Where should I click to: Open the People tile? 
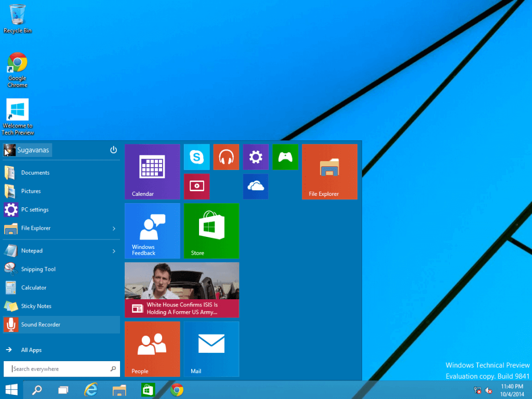coord(152,349)
